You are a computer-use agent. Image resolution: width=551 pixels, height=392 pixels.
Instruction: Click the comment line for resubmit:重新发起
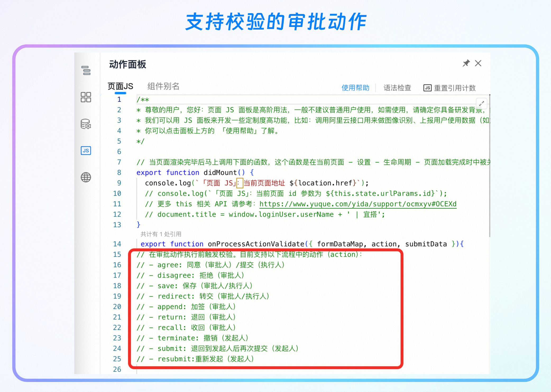195,359
